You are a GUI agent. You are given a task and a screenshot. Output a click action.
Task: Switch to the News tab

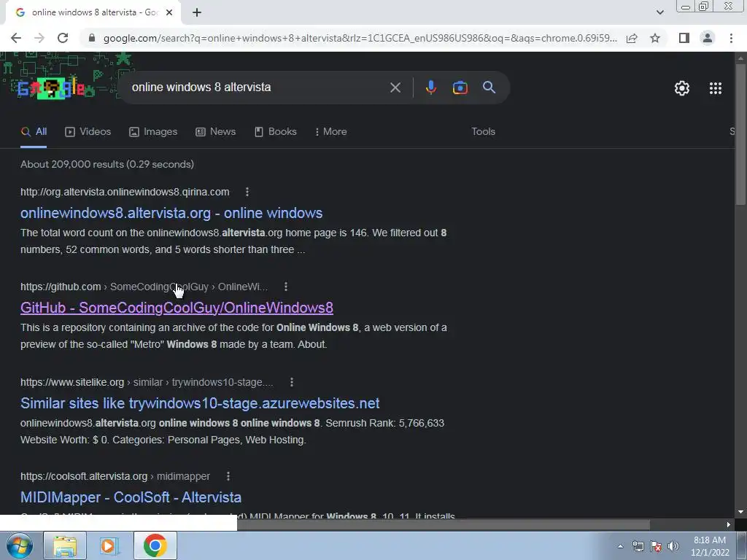[215, 132]
